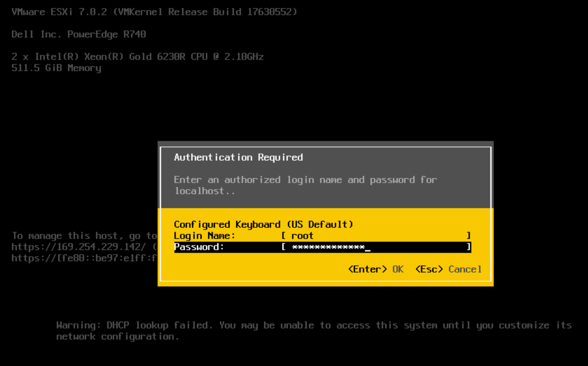Viewport: 588px width, 366px height.
Task: Click the masked password asterisks
Action: (x=328, y=247)
